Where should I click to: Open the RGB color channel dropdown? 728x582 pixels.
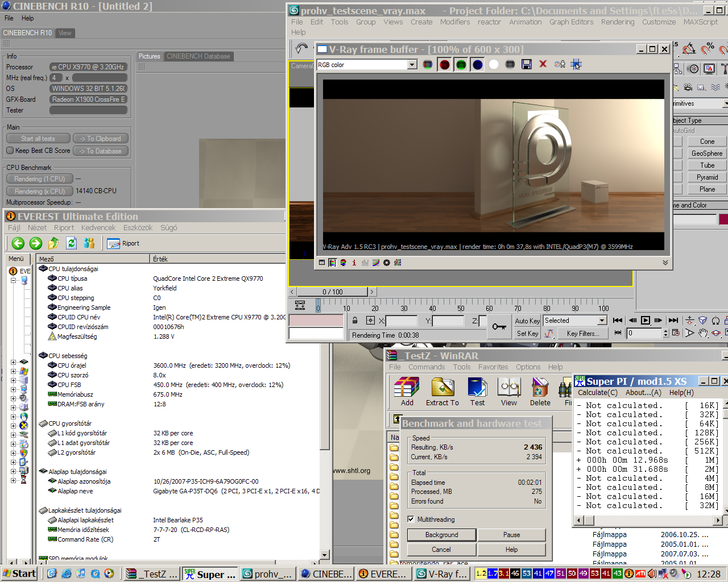click(412, 65)
